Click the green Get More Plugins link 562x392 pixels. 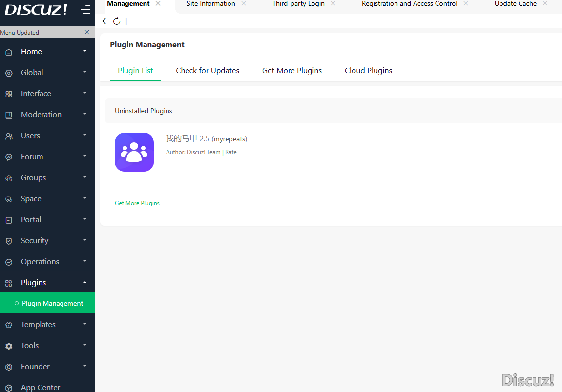pyautogui.click(x=137, y=203)
